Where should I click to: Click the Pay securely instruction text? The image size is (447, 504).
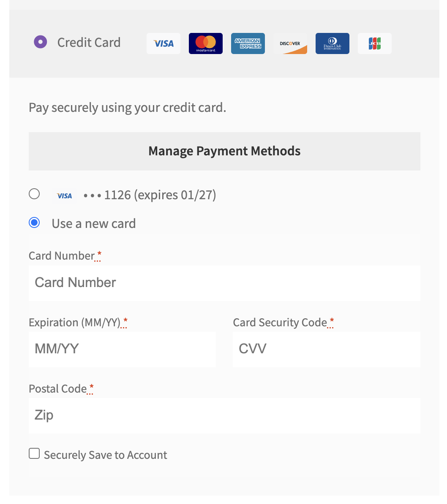coord(127,107)
